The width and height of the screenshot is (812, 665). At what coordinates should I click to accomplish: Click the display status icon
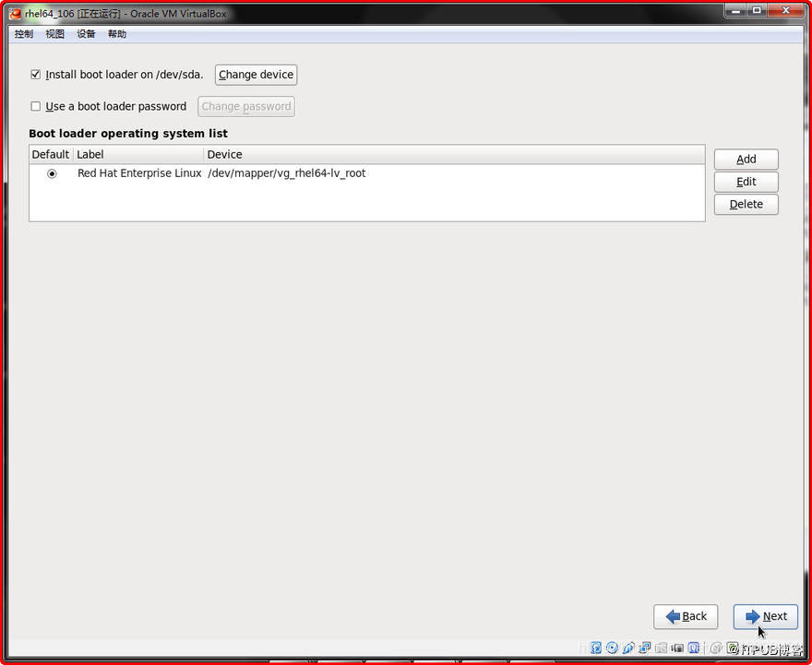pyautogui.click(x=677, y=647)
